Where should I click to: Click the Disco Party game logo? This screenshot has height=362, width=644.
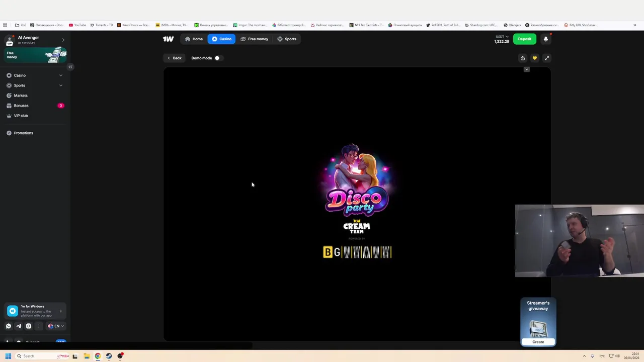tap(357, 180)
